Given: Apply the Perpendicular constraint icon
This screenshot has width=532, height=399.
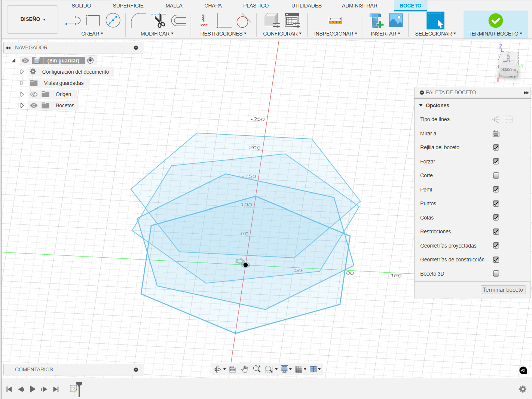Looking at the screenshot, I should (x=224, y=21).
